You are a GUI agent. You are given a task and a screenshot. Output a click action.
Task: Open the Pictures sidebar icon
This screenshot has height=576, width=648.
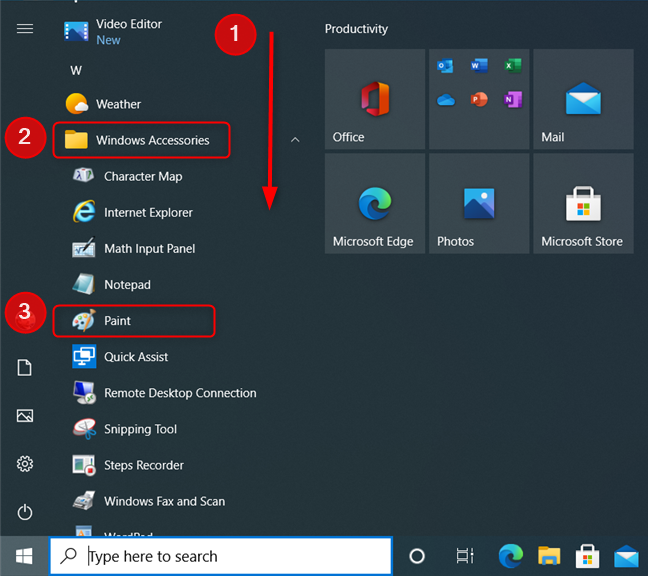[25, 415]
